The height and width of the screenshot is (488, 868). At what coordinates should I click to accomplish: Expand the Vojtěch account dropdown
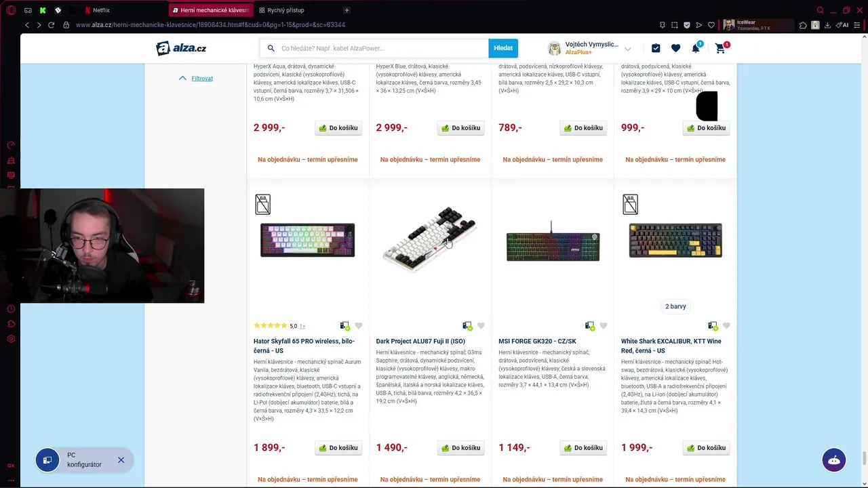coord(627,49)
